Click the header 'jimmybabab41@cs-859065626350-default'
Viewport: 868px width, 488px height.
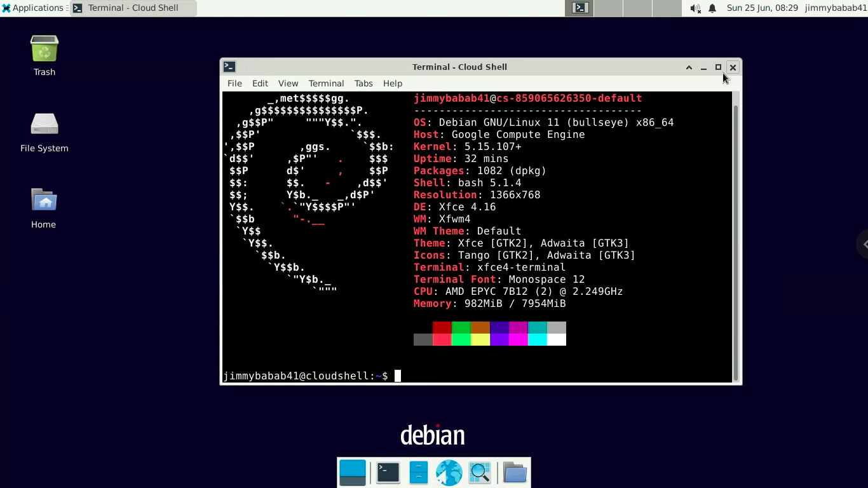click(x=527, y=98)
